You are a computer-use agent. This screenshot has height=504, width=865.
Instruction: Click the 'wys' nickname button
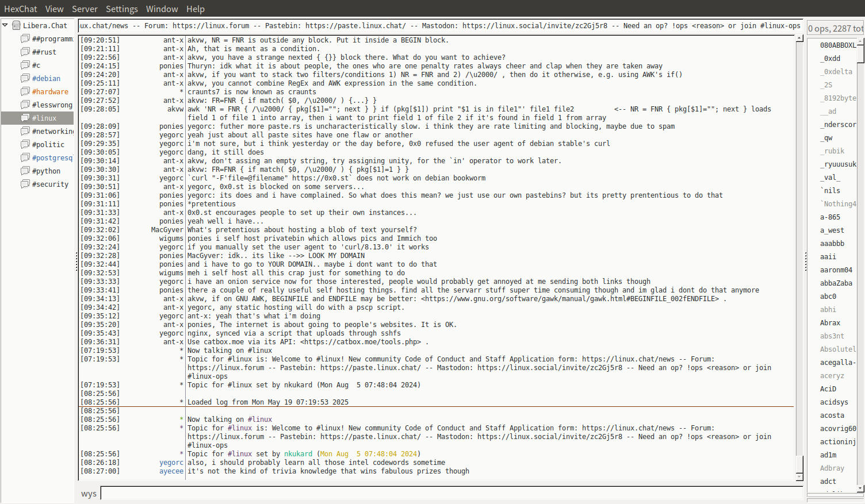[89, 494]
